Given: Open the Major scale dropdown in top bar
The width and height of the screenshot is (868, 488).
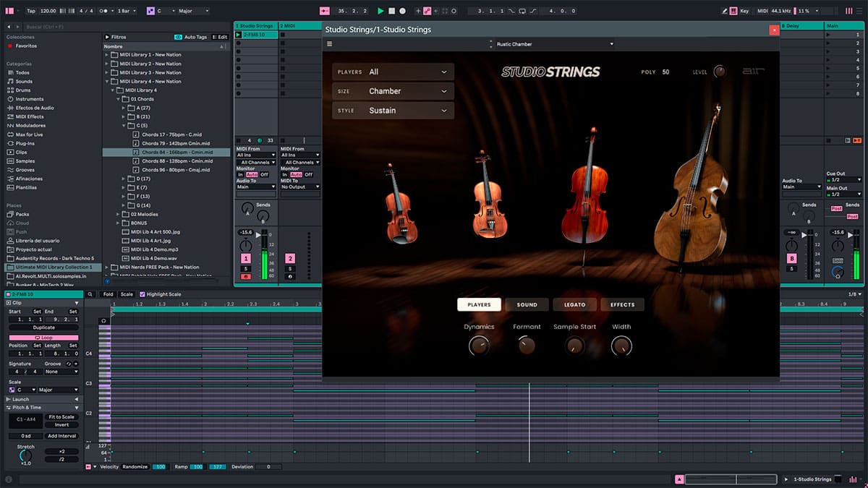Looking at the screenshot, I should tap(192, 11).
